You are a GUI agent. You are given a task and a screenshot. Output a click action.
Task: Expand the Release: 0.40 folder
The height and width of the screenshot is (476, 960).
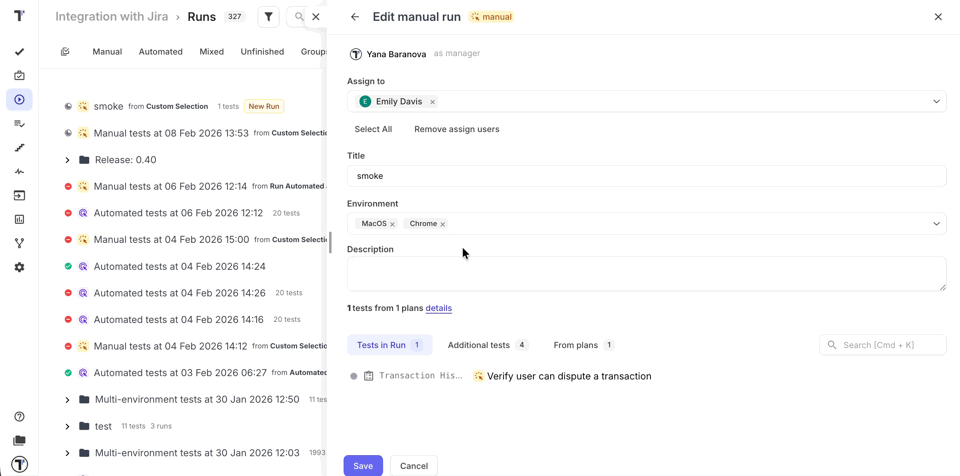pyautogui.click(x=68, y=160)
